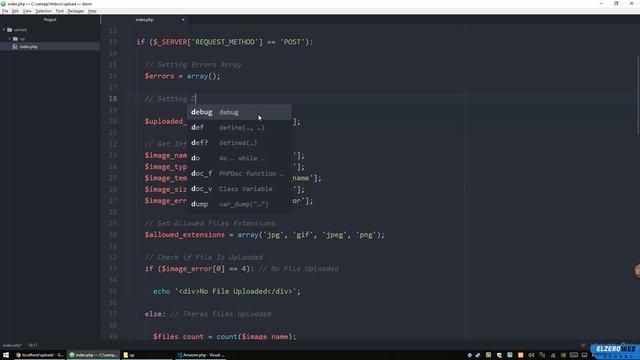This screenshot has height=360, width=640.
Task: Click the index.php file icon in tree
Action: [15, 47]
